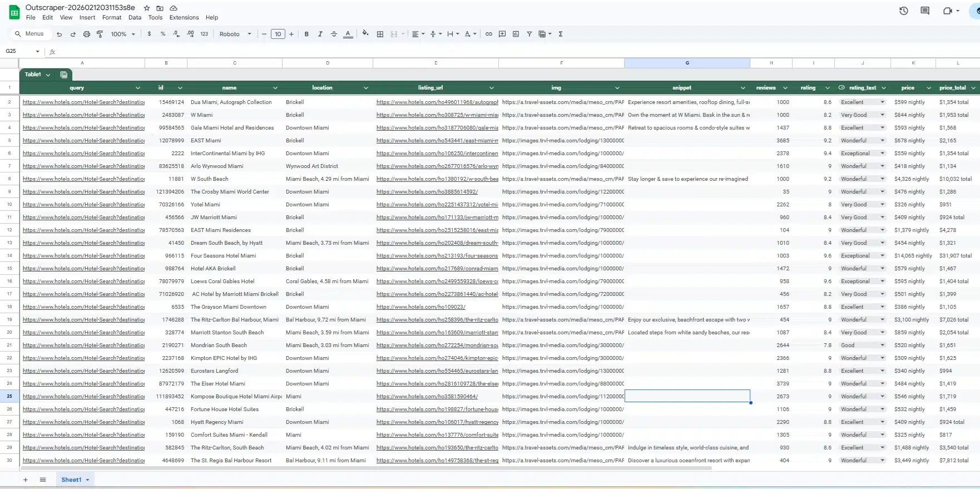
Task: Open the Extensions menu
Action: [184, 17]
